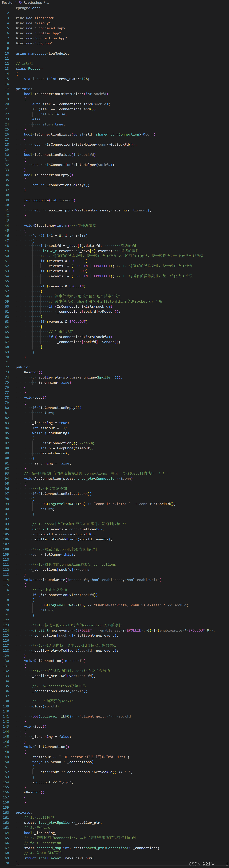Screen dimensions: 229x868
Task: Click 'void Loop()' signature
Action: pyautogui.click(x=35, y=397)
